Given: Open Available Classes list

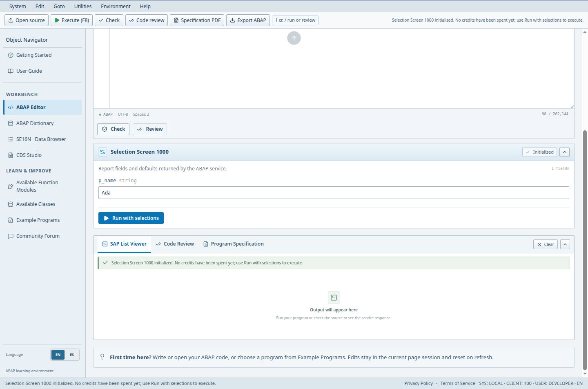Looking at the screenshot, I should point(42,204).
